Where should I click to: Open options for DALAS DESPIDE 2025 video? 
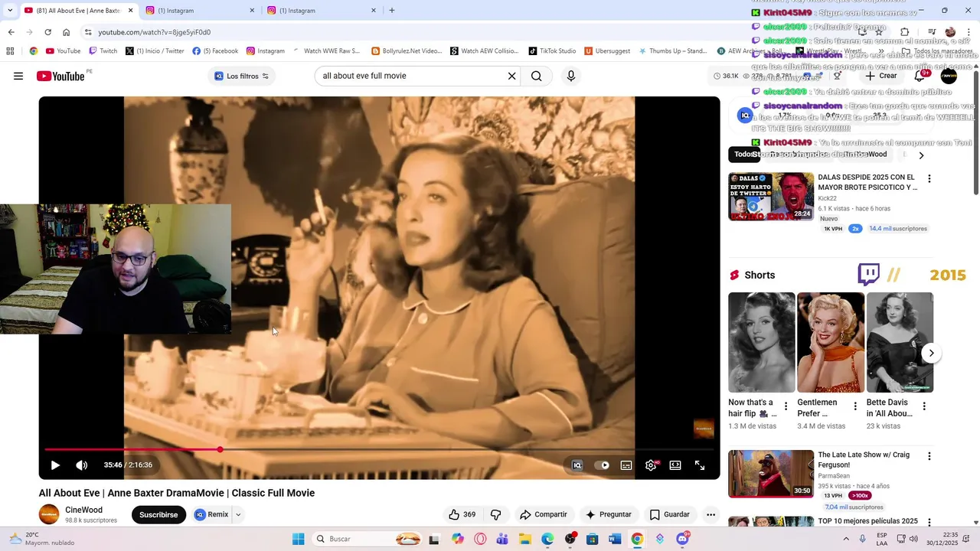pyautogui.click(x=929, y=178)
